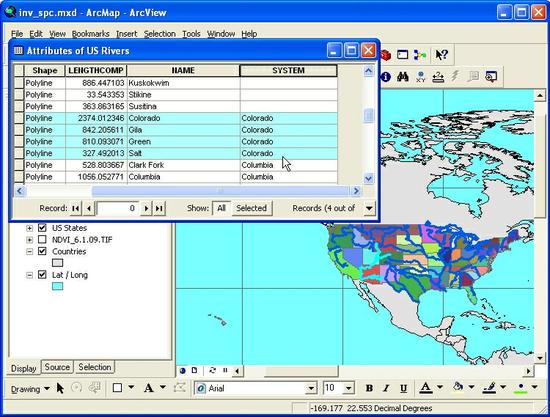Screen dimensions: 550x417
Task: Click the Lat / Long cyan swatch
Action: tap(58, 286)
